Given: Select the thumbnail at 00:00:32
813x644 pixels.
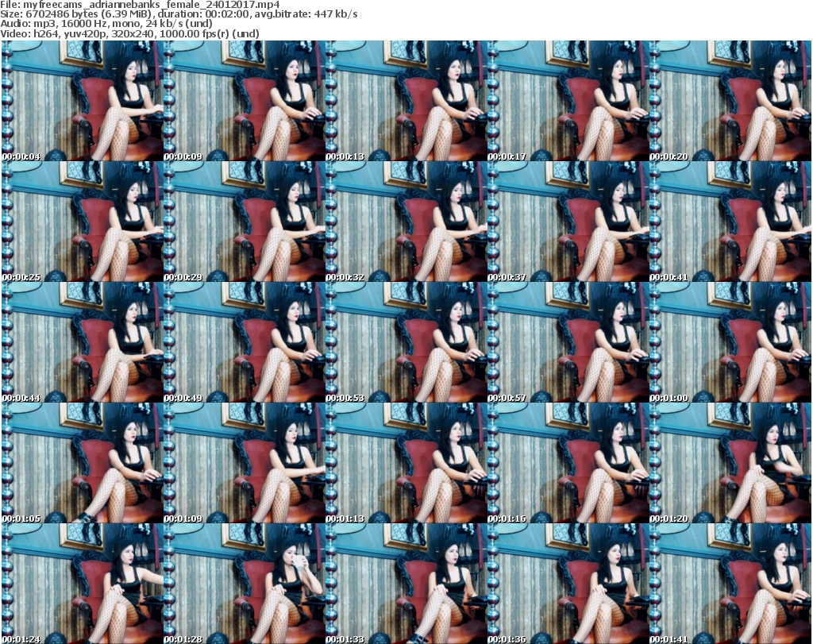Looking at the screenshot, I should pyautogui.click(x=406, y=222).
